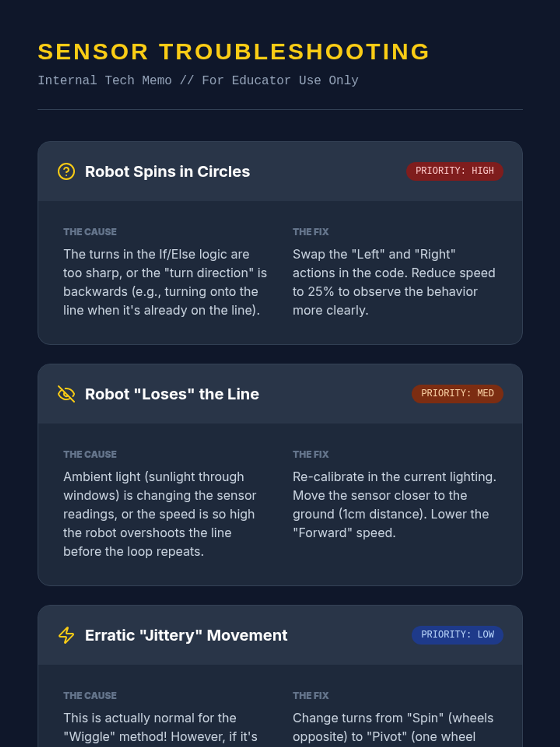Click the Erratic "Jittery" Movement heading
Image resolution: width=560 pixels, height=747 pixels.
[x=186, y=635]
